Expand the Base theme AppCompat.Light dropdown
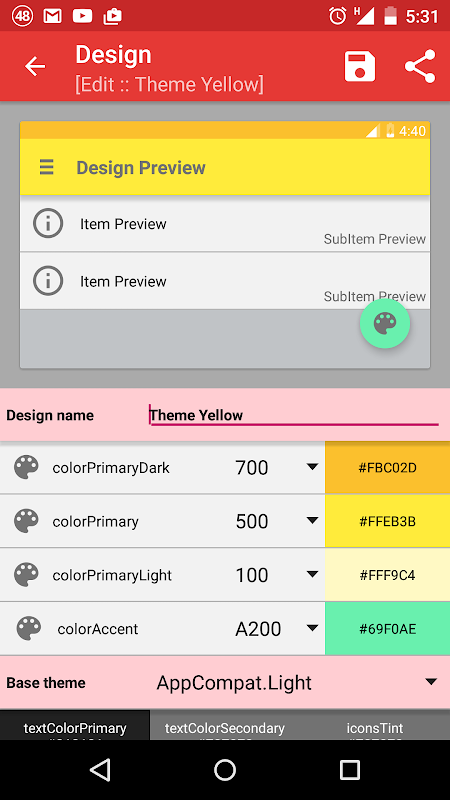 tap(296, 682)
